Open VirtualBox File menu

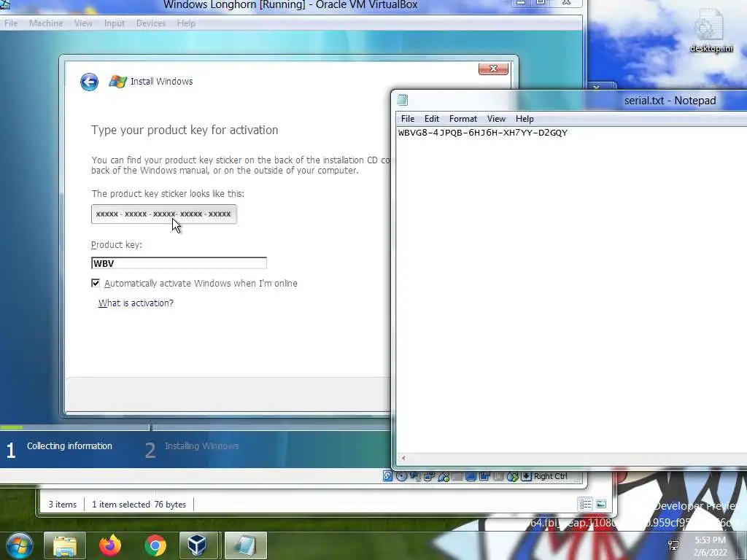click(11, 23)
